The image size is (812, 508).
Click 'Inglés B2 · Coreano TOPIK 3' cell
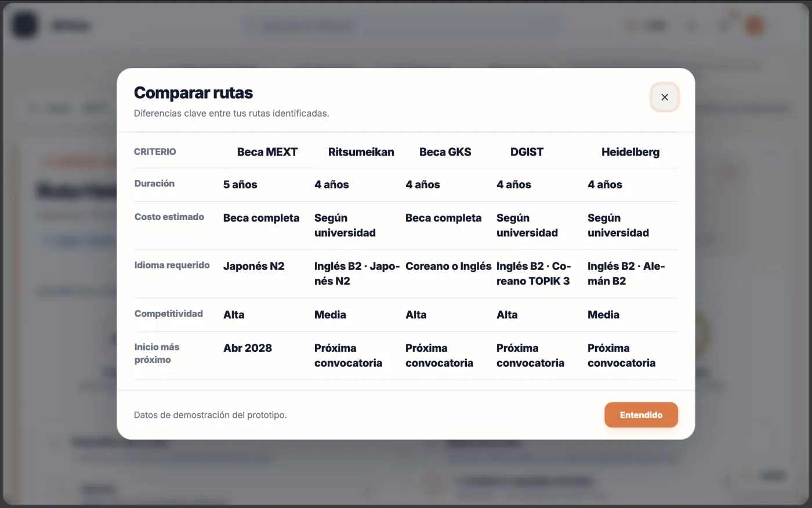pyautogui.click(x=534, y=273)
